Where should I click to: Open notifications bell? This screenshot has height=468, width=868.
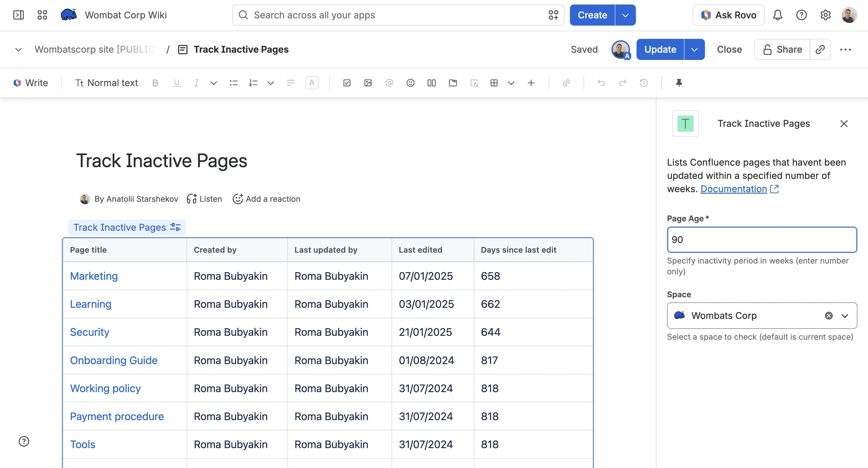[777, 15]
